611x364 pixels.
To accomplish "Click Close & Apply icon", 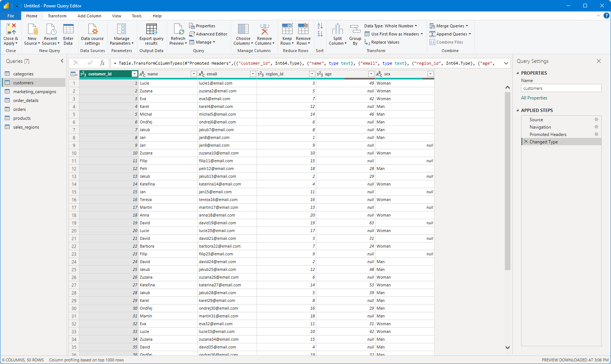I will click(11, 29).
